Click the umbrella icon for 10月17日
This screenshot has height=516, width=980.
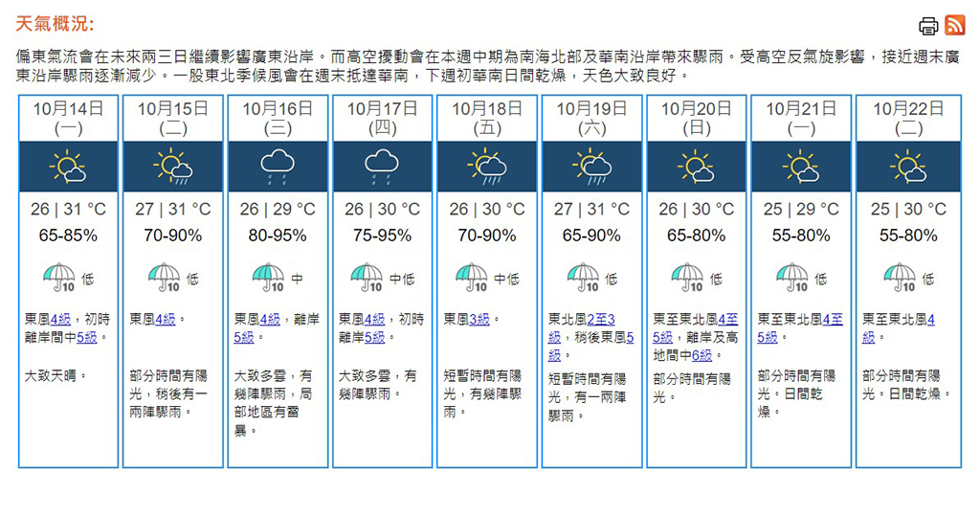[367, 278]
